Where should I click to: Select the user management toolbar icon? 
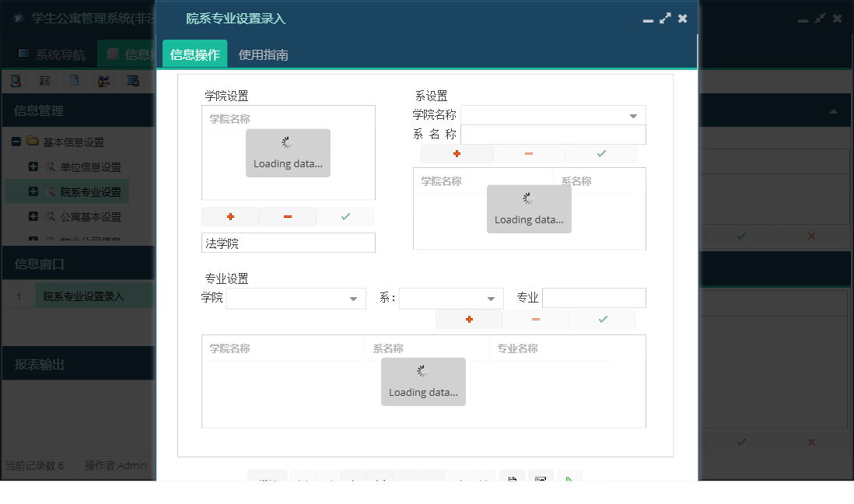[x=102, y=80]
